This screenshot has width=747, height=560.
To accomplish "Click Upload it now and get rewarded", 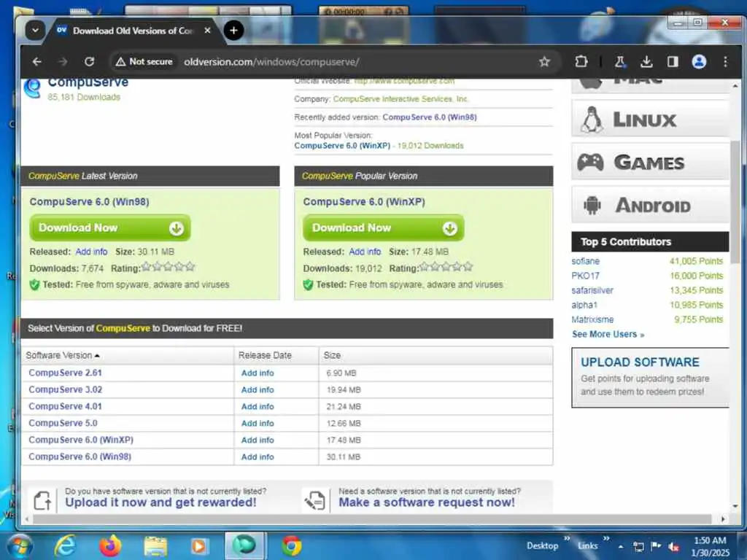I will coord(160,502).
